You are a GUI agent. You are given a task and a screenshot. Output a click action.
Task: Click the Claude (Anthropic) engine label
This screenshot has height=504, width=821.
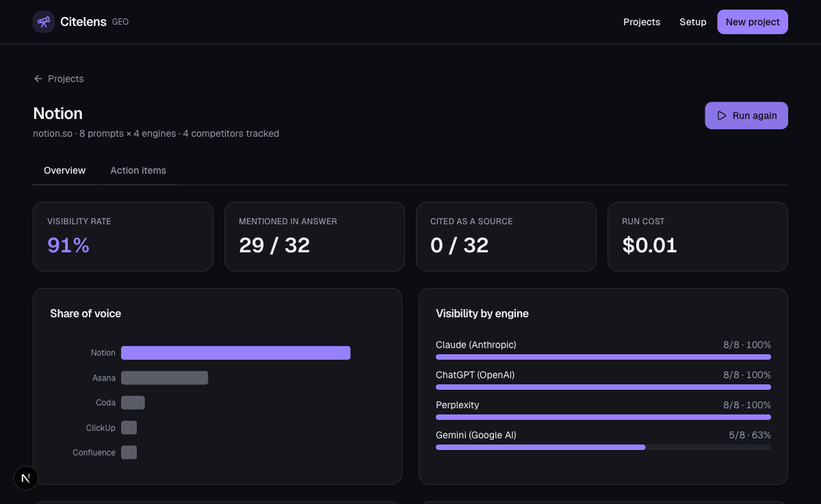pyautogui.click(x=476, y=345)
